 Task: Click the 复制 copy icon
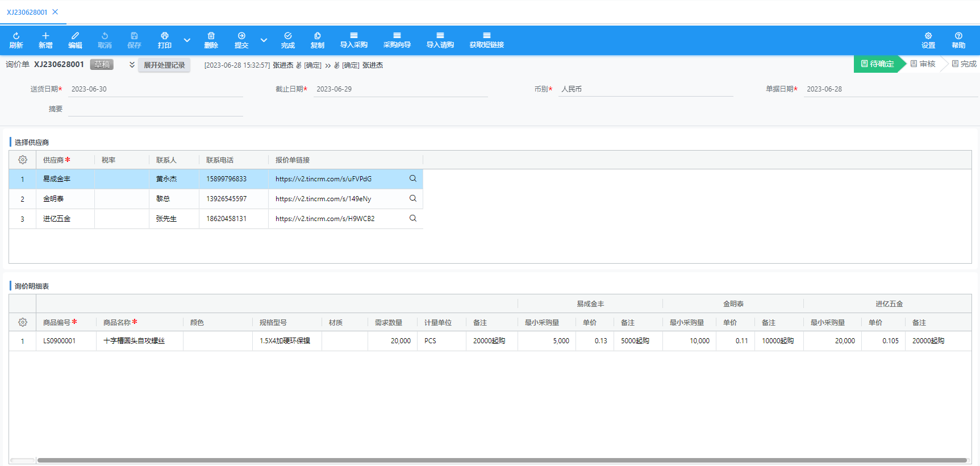[x=317, y=36]
